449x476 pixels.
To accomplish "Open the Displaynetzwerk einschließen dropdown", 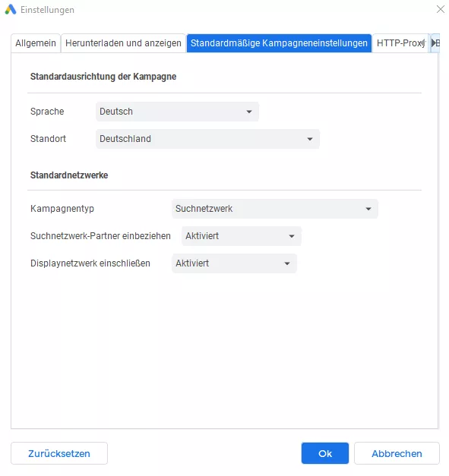I will pyautogui.click(x=234, y=263).
